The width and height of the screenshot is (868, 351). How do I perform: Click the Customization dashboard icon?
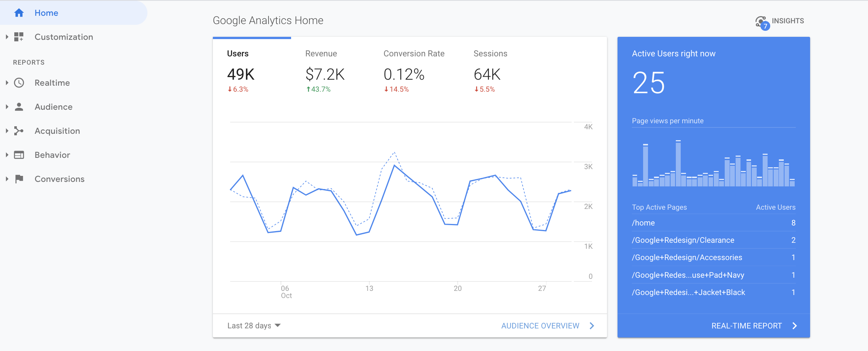19,37
